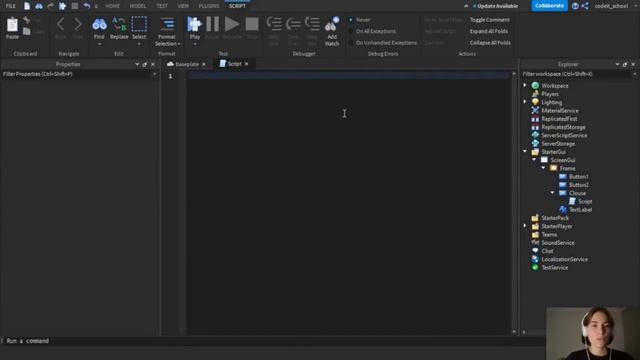Screen dimensions: 640x360
Task: Open the Play dropdown arrow
Action: (x=194, y=44)
